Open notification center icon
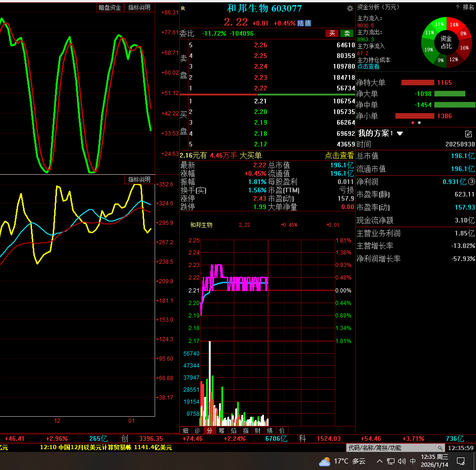Image resolution: width=476 pixels, height=470 pixels. [x=461, y=462]
